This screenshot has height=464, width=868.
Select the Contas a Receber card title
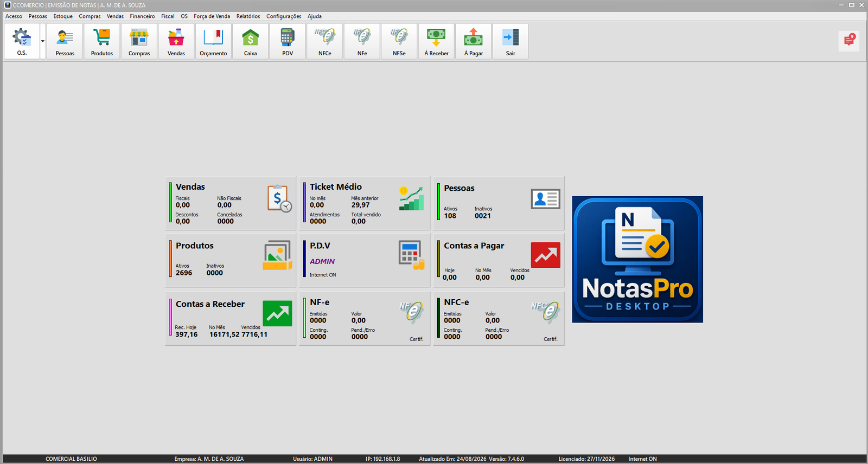(x=210, y=305)
